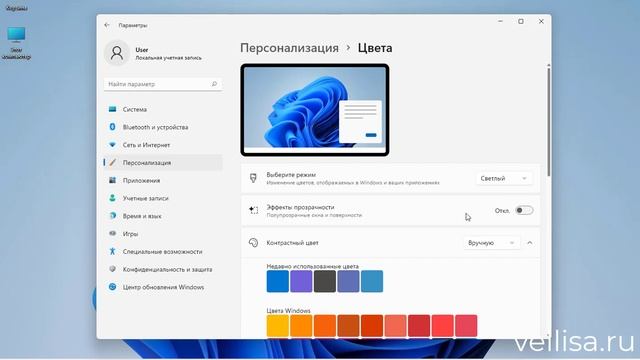Click the Эффекты прозрачности sparkle icon

tap(253, 210)
